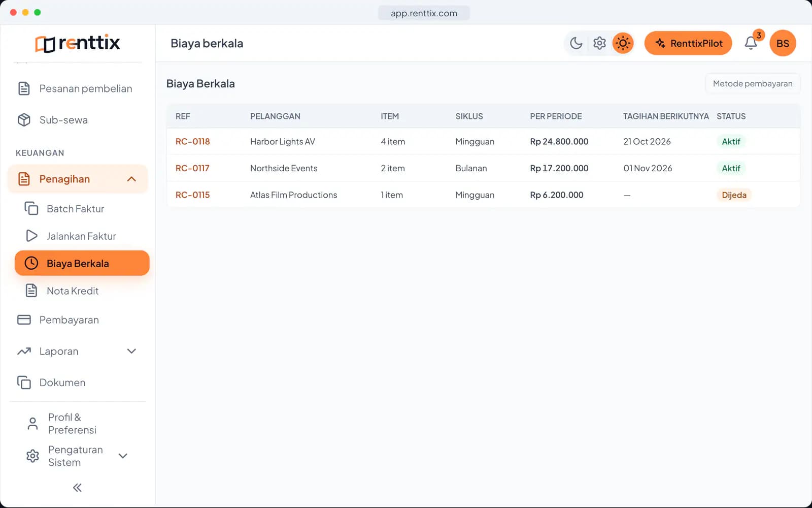The width and height of the screenshot is (812, 508).
Task: Click the Penagihan invoice icon
Action: click(x=24, y=179)
